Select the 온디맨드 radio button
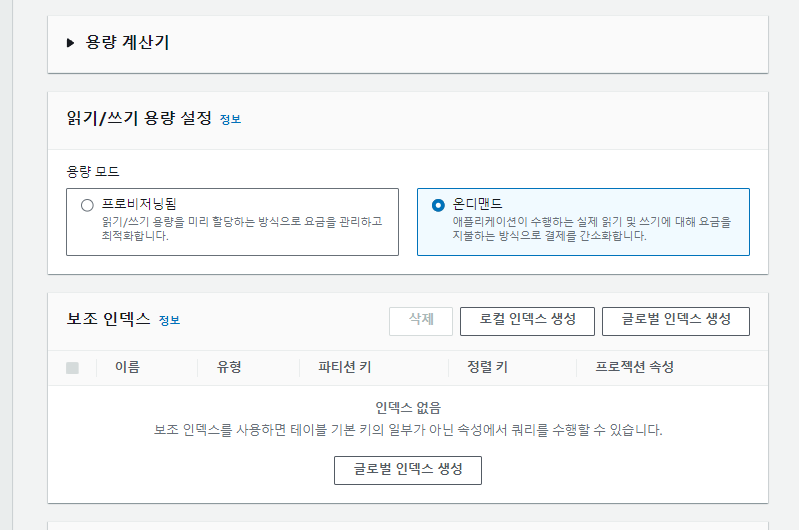Viewport: 799px width, 530px height. coord(438,204)
